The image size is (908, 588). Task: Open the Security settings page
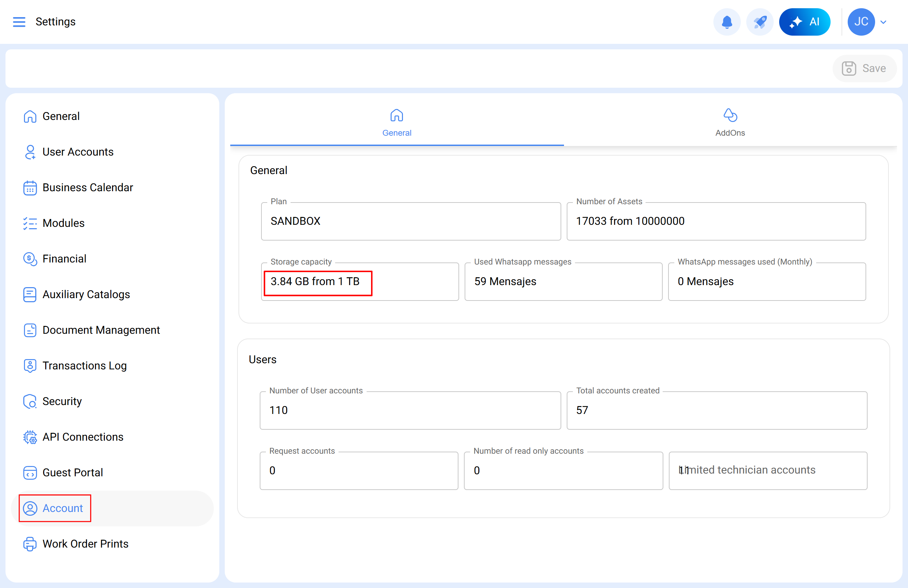click(x=62, y=401)
